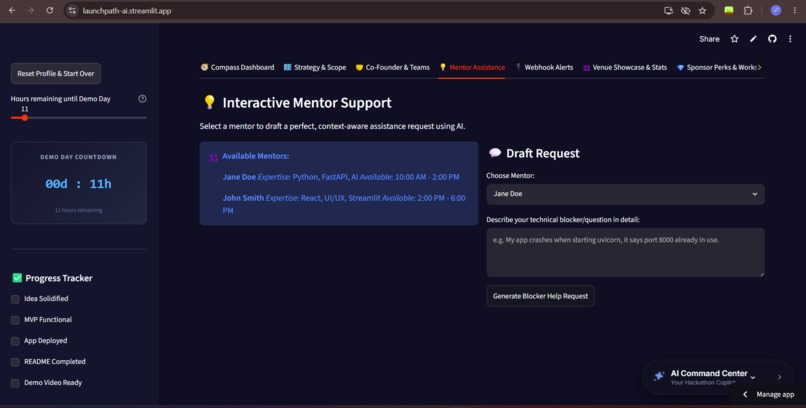
Task: Switch to the Compass Dashboard tab
Action: [x=237, y=67]
